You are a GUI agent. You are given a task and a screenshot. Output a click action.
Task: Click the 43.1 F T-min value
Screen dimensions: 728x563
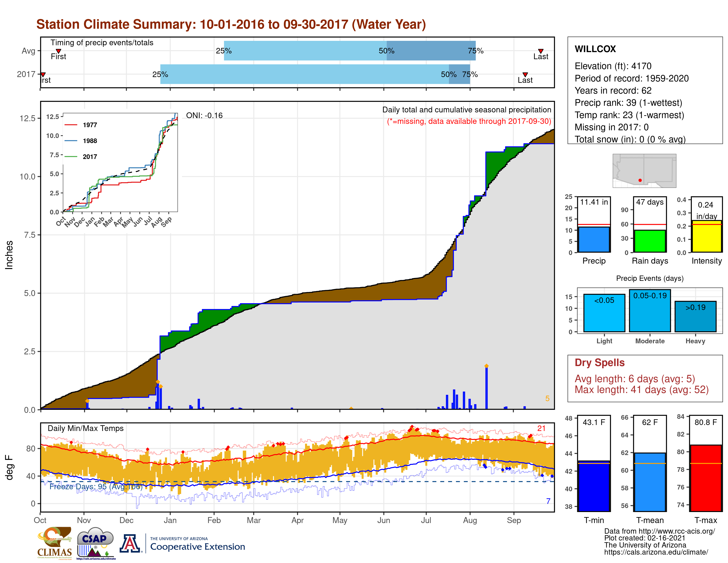(x=594, y=422)
